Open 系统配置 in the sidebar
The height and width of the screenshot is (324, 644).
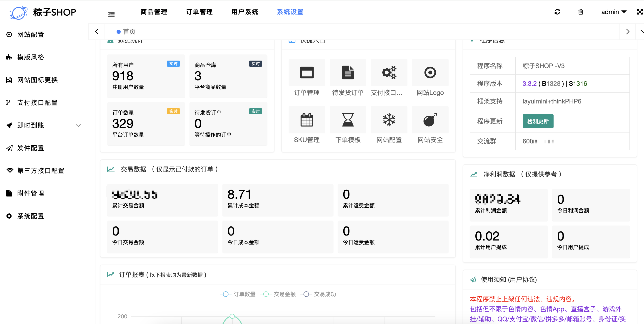30,216
